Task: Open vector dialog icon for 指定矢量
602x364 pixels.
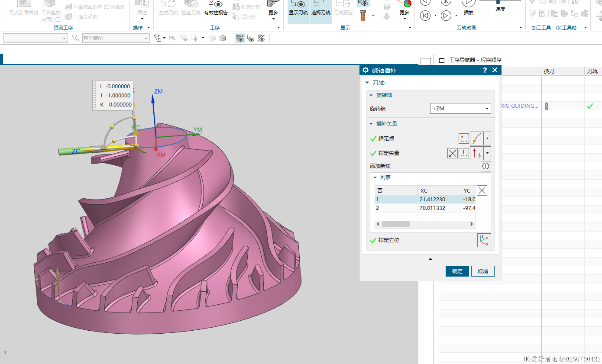Action: pyautogui.click(x=464, y=153)
